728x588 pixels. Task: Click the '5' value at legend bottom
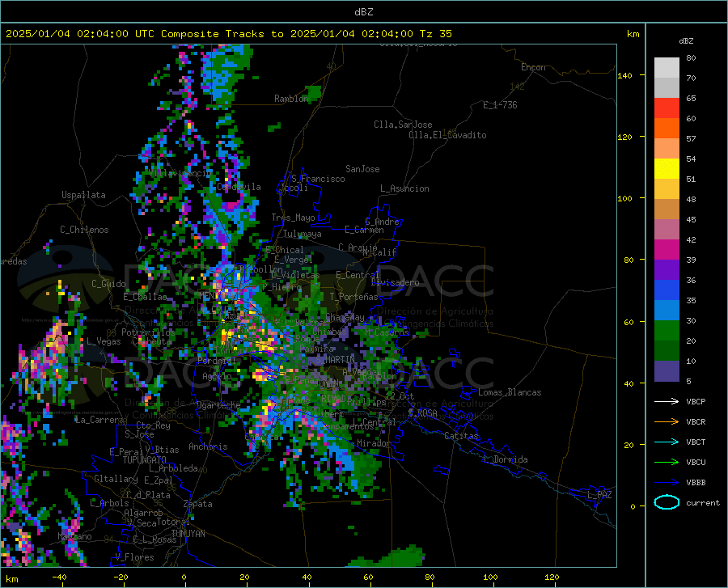[688, 382]
